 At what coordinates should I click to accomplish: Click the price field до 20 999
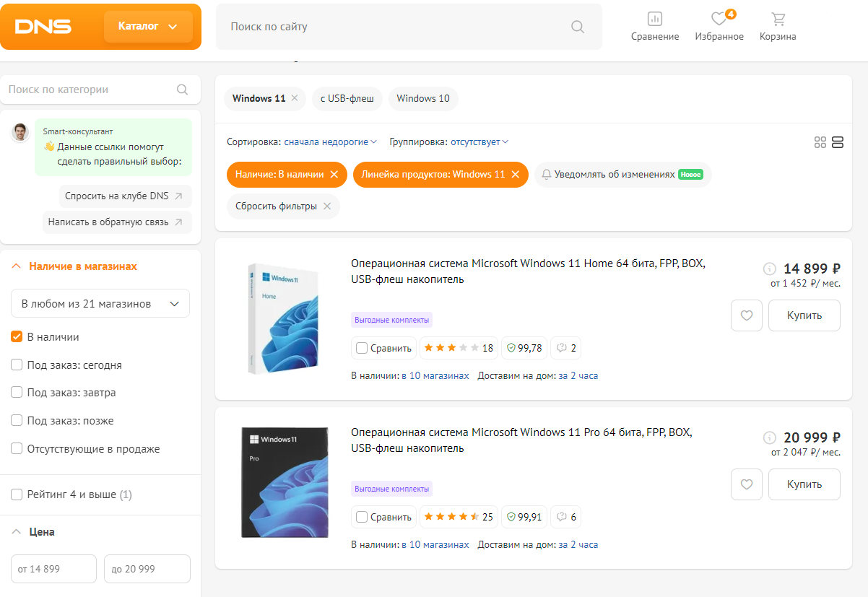pos(147,569)
